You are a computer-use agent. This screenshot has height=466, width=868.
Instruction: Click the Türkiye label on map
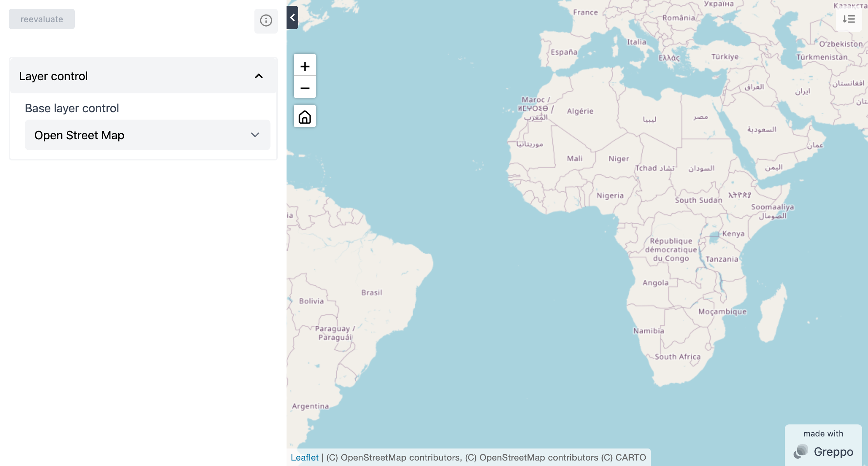[x=725, y=57]
